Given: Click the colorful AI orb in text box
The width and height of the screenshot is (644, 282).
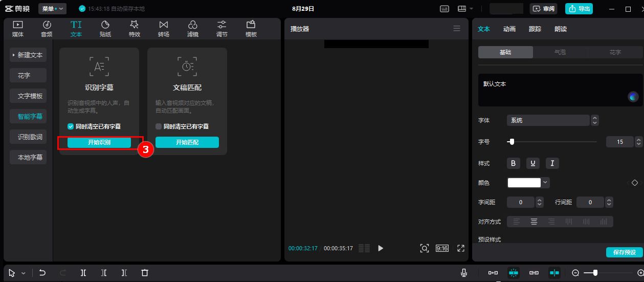Looking at the screenshot, I should coord(633,97).
